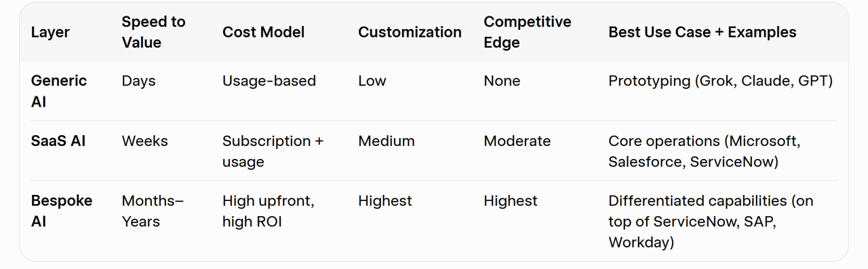
Task: Click the Layer column header
Action: [x=50, y=32]
